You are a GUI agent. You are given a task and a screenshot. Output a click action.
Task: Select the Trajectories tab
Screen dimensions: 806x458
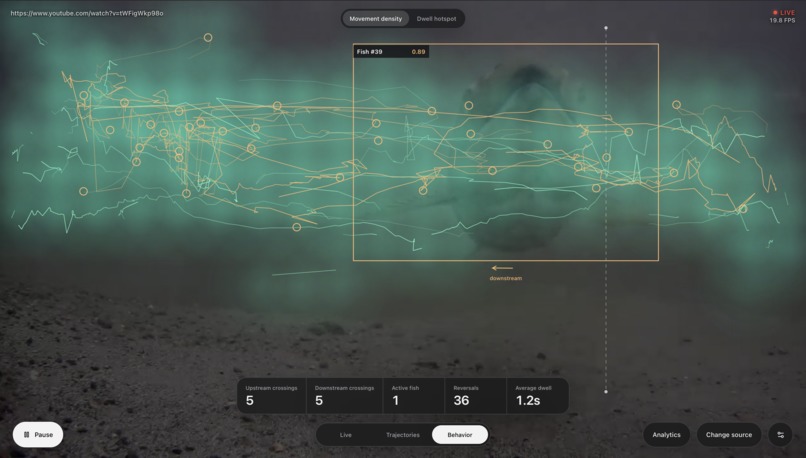[402, 435]
